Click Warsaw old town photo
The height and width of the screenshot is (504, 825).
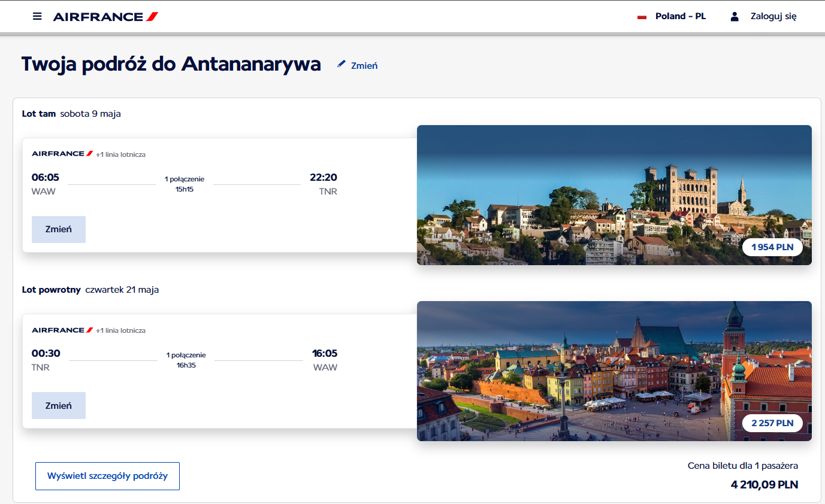click(614, 371)
